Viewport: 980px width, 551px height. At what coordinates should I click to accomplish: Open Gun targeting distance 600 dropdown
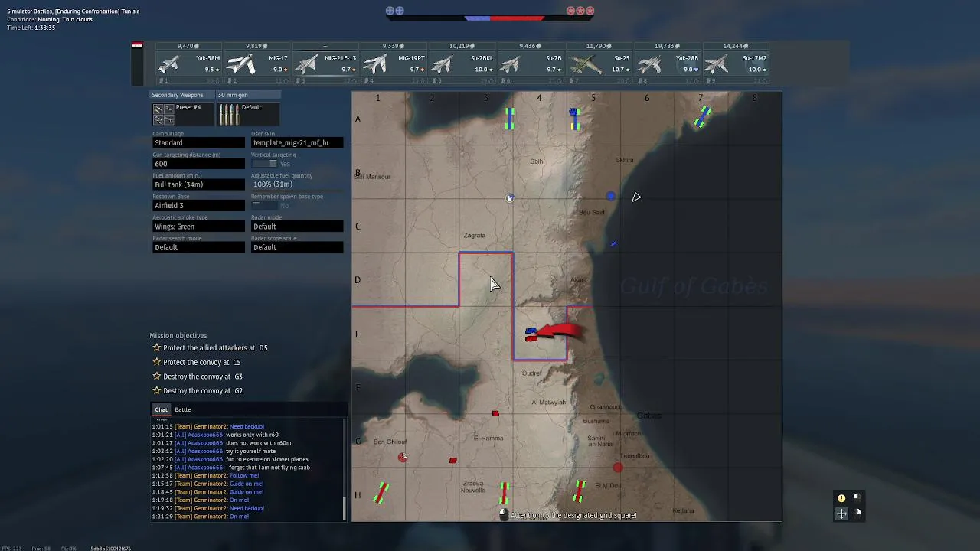(x=198, y=164)
